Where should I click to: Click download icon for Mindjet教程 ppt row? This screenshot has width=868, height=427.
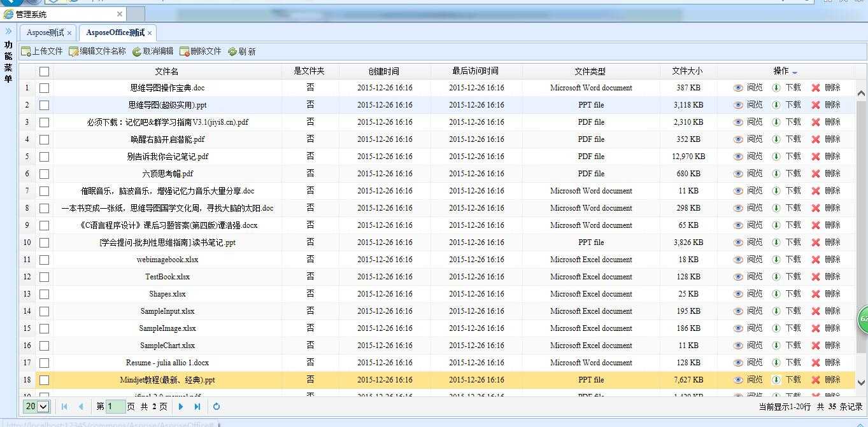coord(776,380)
